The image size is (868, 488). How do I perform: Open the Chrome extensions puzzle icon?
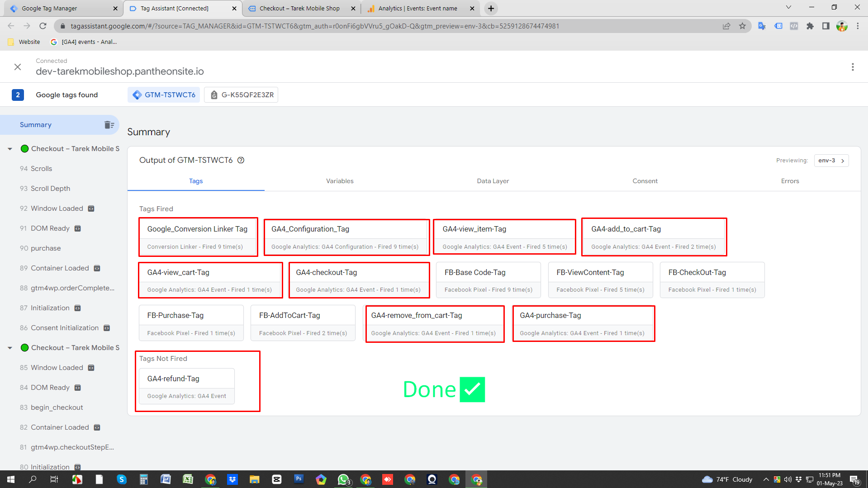point(810,26)
